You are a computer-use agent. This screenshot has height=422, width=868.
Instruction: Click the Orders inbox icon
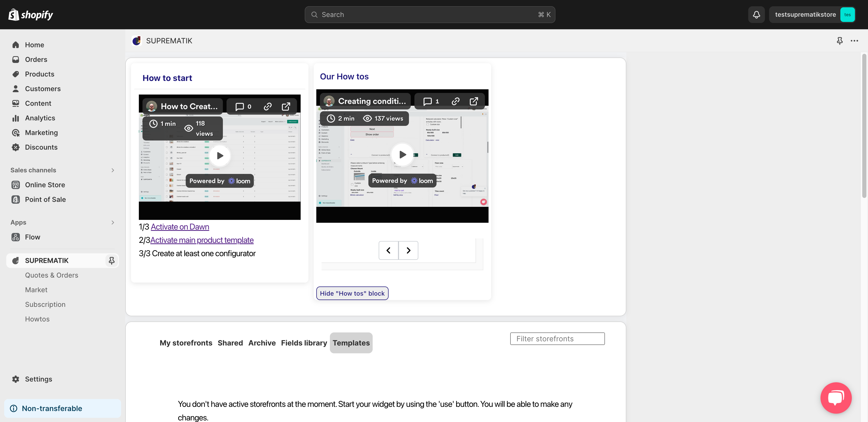pos(15,59)
